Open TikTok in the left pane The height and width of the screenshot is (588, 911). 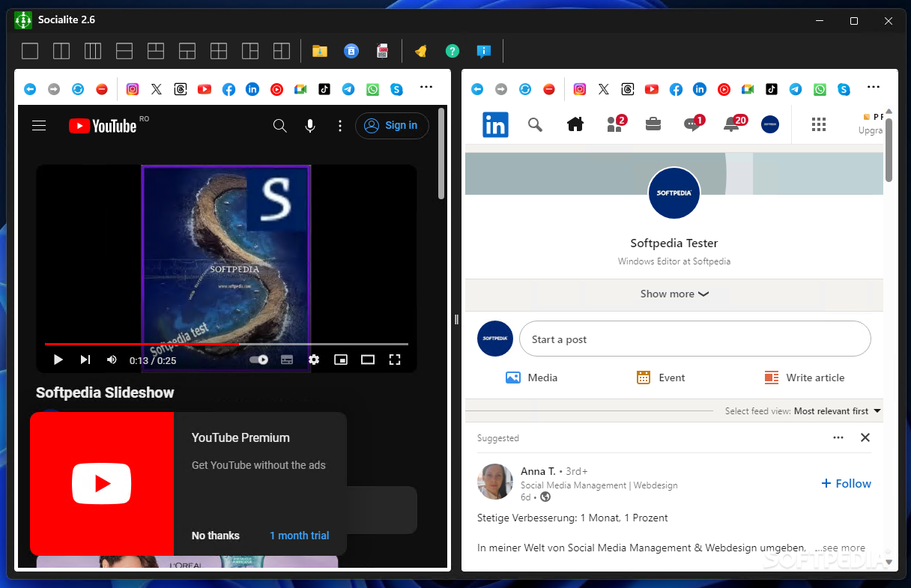pos(324,89)
